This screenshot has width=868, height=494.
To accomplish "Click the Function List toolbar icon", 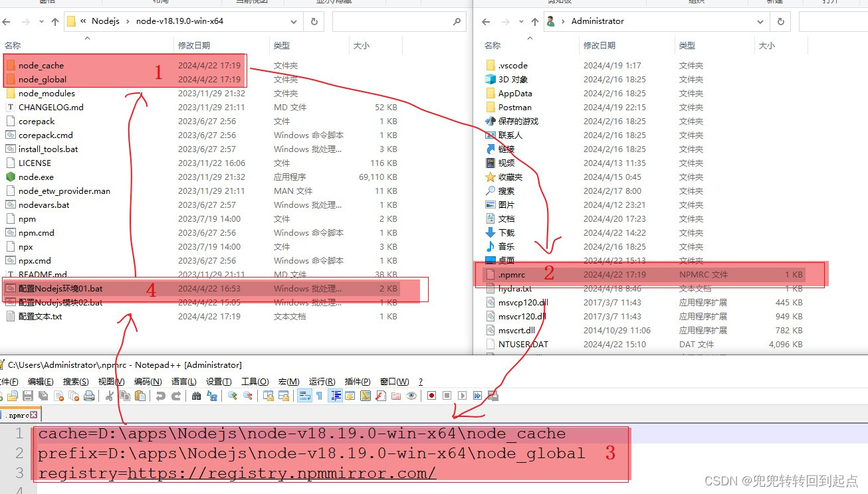I will (381, 396).
